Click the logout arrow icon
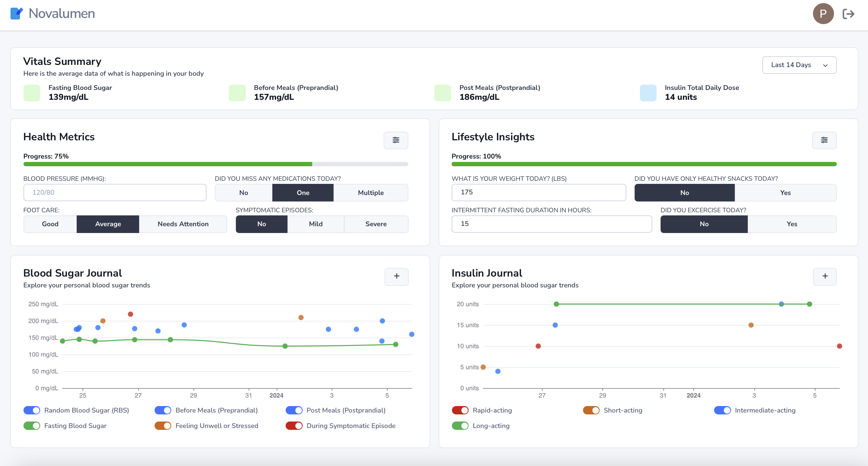The image size is (868, 466). pyautogui.click(x=848, y=14)
